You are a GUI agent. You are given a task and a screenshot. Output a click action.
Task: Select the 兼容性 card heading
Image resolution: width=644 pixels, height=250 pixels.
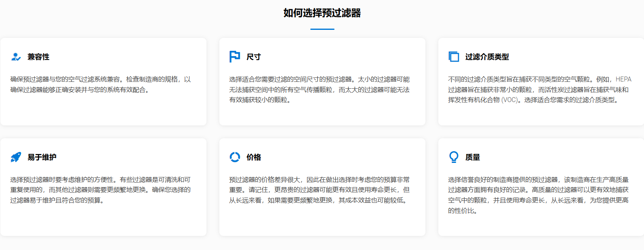(x=38, y=57)
